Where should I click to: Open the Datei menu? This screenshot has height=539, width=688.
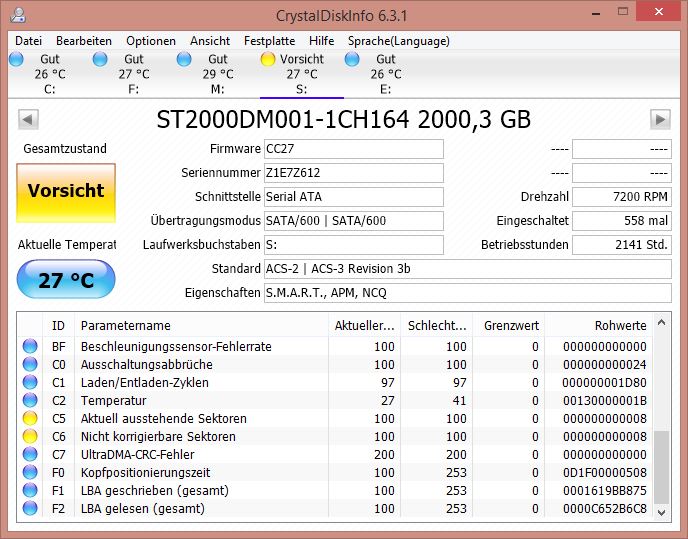click(x=29, y=41)
